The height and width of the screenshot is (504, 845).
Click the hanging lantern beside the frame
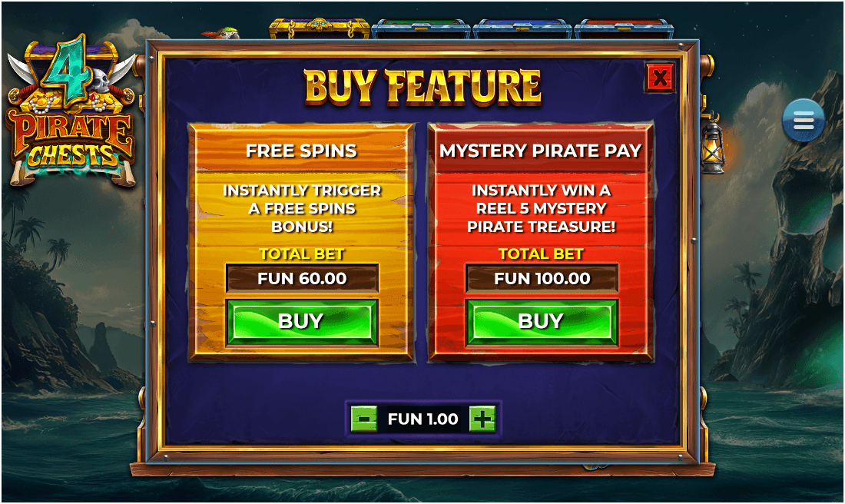[x=712, y=144]
